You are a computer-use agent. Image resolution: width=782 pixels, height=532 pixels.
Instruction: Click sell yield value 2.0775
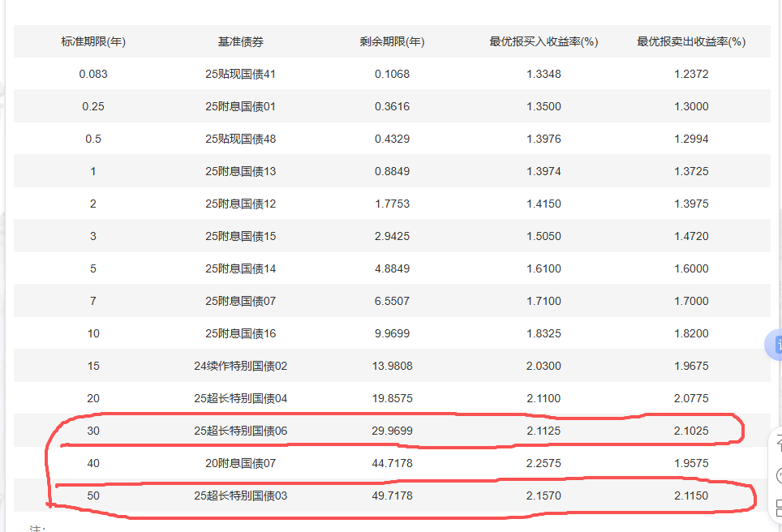pos(691,398)
